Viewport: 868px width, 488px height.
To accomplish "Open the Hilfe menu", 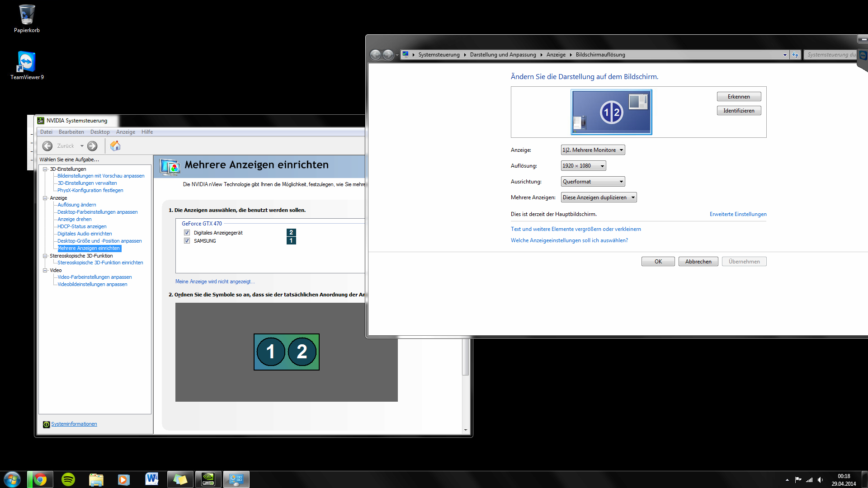I will click(147, 132).
